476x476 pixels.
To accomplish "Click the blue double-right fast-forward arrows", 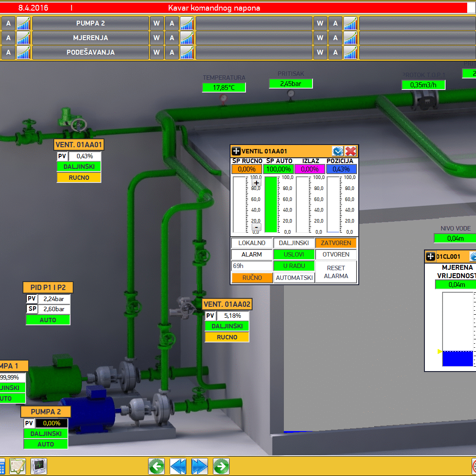I will [200, 466].
